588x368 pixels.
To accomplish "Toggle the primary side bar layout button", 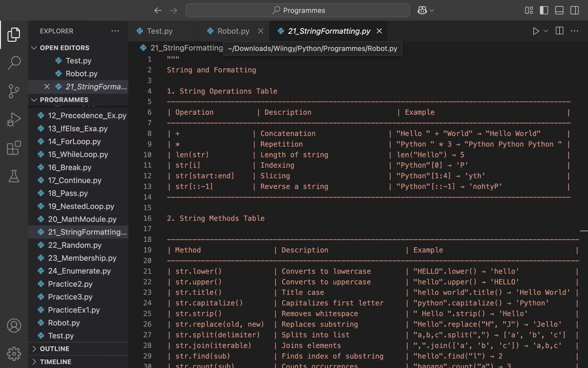I will (x=544, y=10).
